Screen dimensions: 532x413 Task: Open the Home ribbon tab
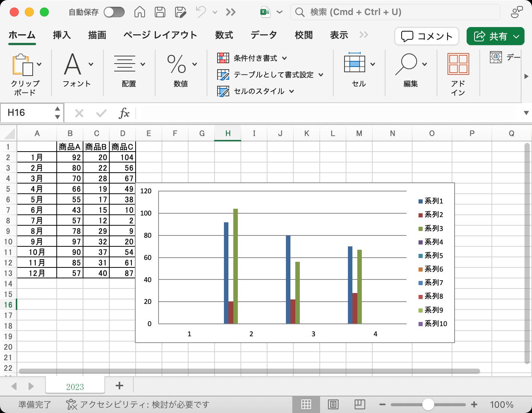[x=22, y=35]
